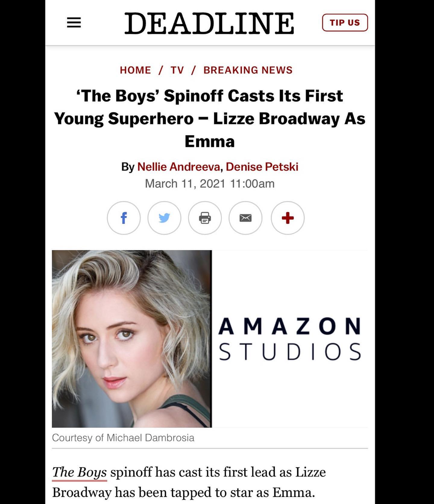
Task: Select the Twitter bird share icon
Action: click(x=165, y=218)
